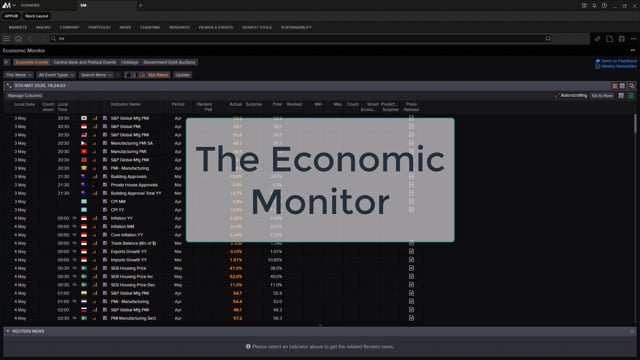The image size is (640, 360).
Task: Toggle the Auto-scrolling checkbox
Action: point(557,96)
